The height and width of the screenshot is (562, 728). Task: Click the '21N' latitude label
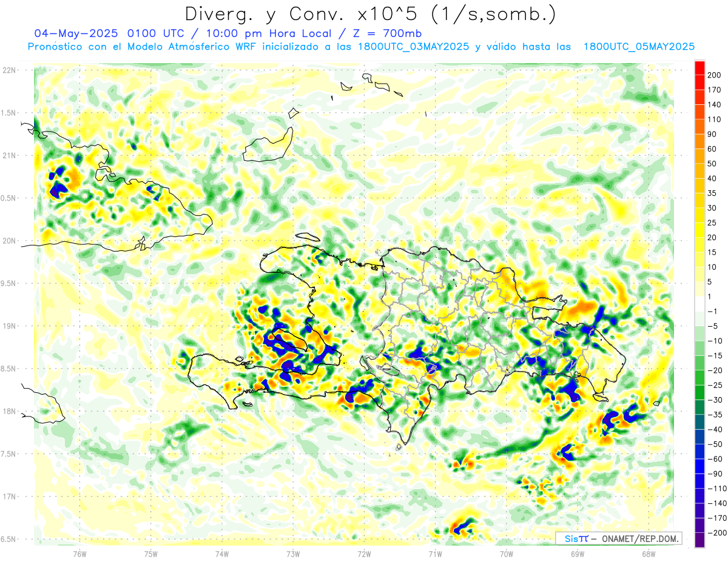9,155
